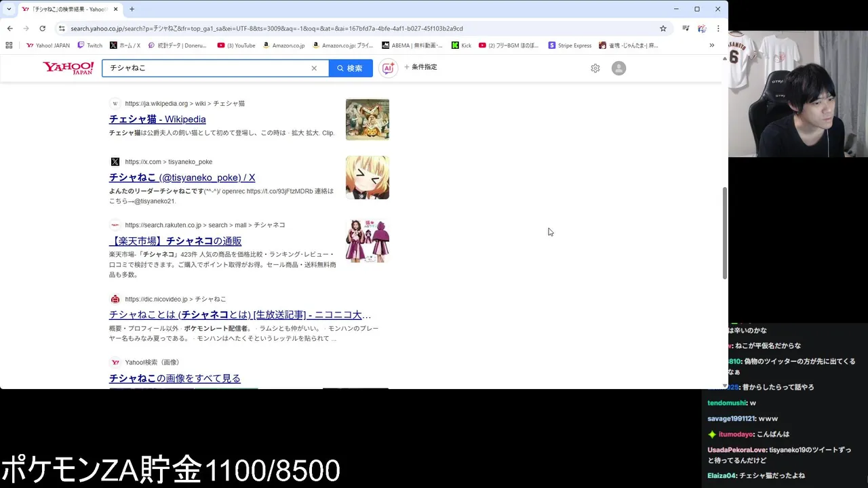Click the Rakuten costume thumbnail image
The width and height of the screenshot is (868, 488).
pyautogui.click(x=368, y=241)
